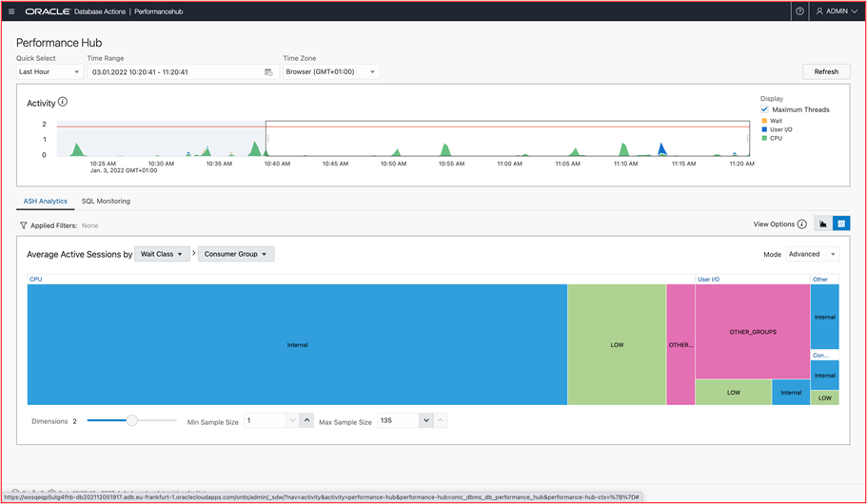The width and height of the screenshot is (867, 504).
Task: Click the Other treemap group header
Action: [820, 279]
